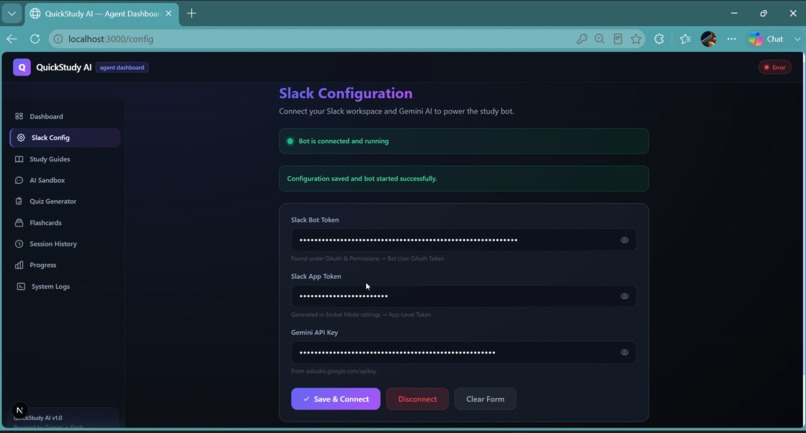Click the Gemini API Key field
The height and width of the screenshot is (433, 806).
coord(464,352)
